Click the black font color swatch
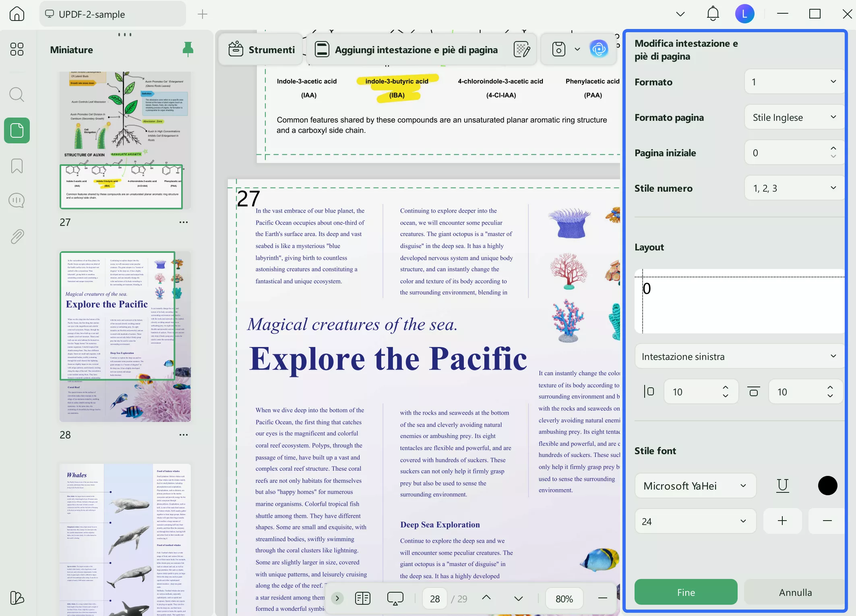The width and height of the screenshot is (856, 616). click(x=828, y=486)
